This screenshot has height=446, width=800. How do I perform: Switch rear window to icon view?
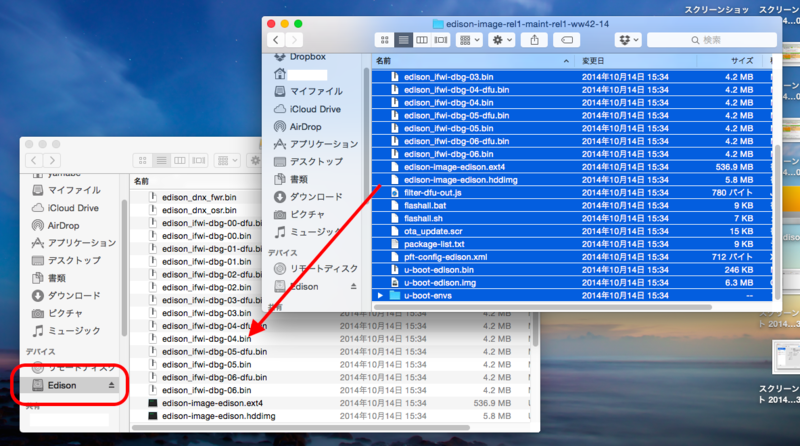142,160
